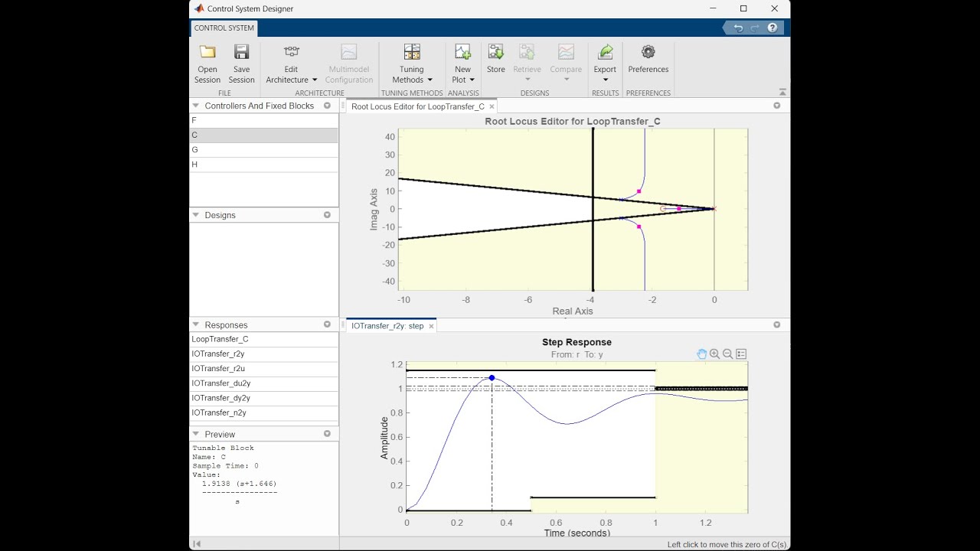Select LoopTransfer_C in Responses list

263,339
